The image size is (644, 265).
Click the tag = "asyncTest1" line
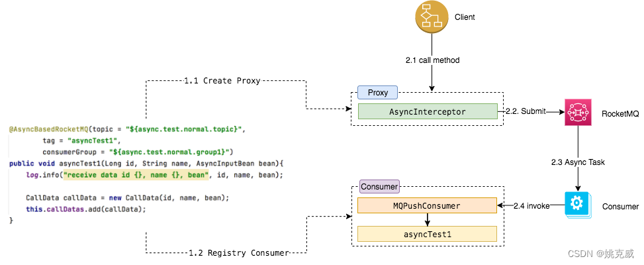81,140
